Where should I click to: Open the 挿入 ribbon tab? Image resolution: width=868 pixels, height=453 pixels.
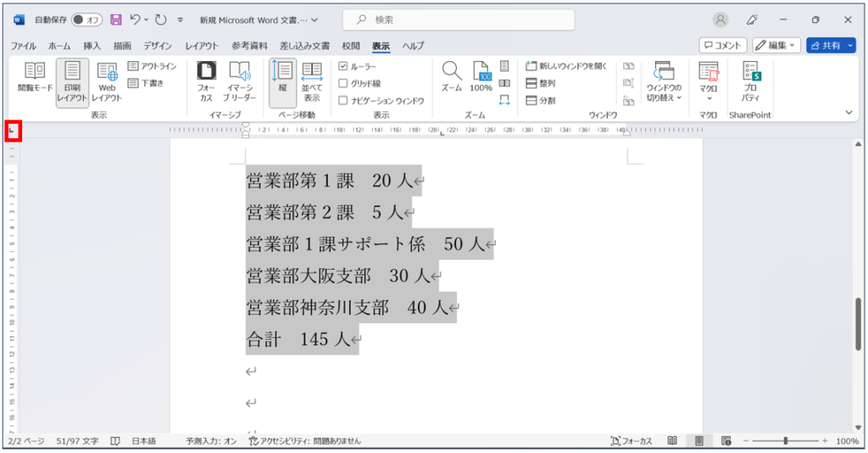92,46
